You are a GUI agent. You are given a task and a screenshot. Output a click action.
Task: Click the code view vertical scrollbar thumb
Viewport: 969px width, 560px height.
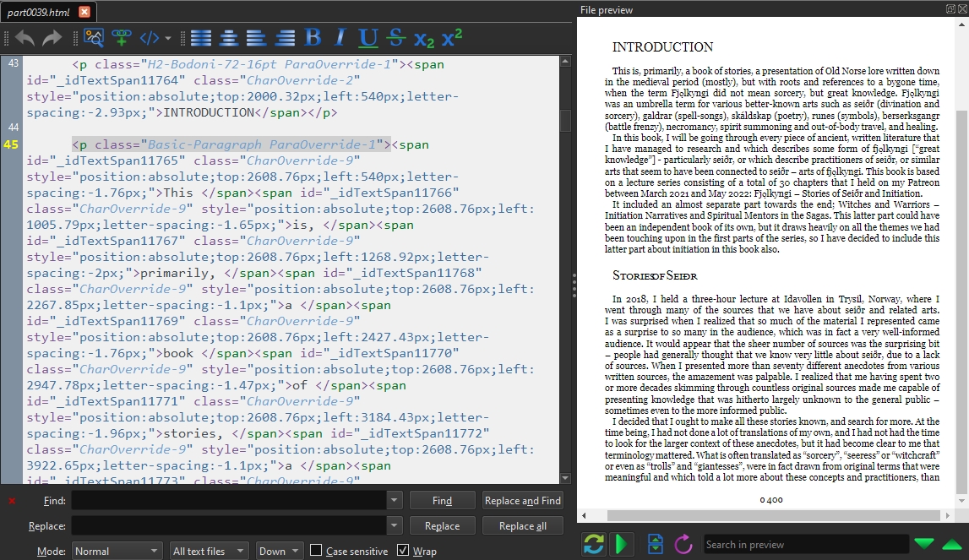pyautogui.click(x=565, y=121)
